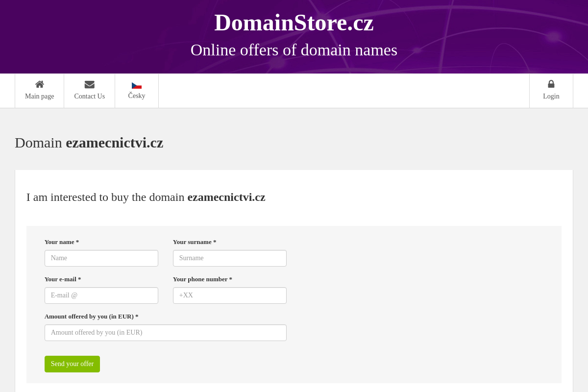Image resolution: width=588 pixels, height=392 pixels.
Task: Click the padlock icon above Login
Action: point(551,84)
